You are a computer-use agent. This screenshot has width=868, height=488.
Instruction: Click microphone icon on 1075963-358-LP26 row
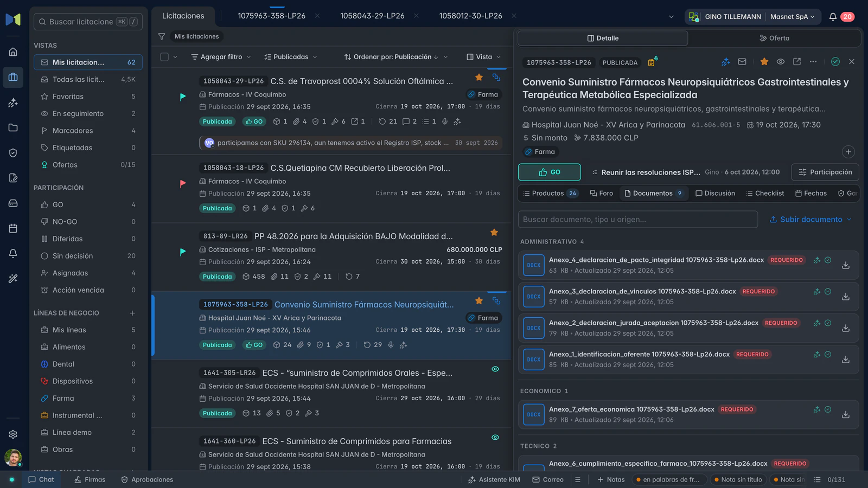[x=391, y=345]
